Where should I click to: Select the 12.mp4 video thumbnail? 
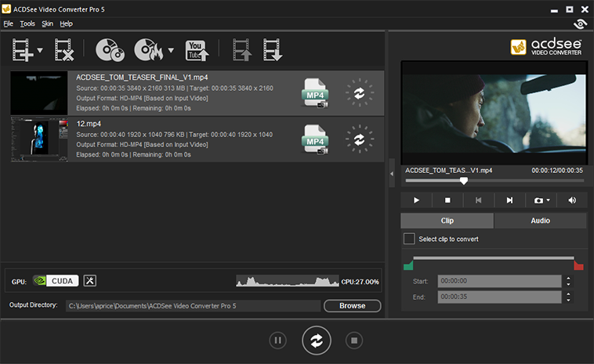pos(40,139)
